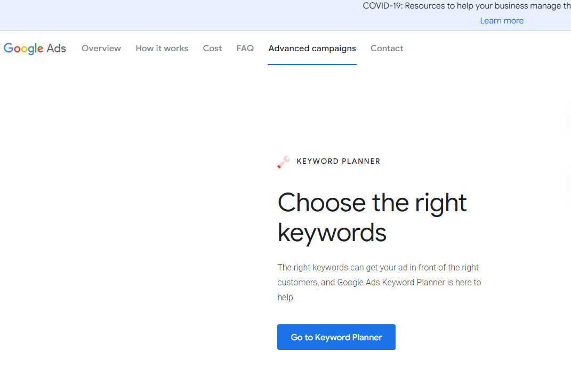Click the Google Ads logo
571x392 pixels.
[35, 49]
